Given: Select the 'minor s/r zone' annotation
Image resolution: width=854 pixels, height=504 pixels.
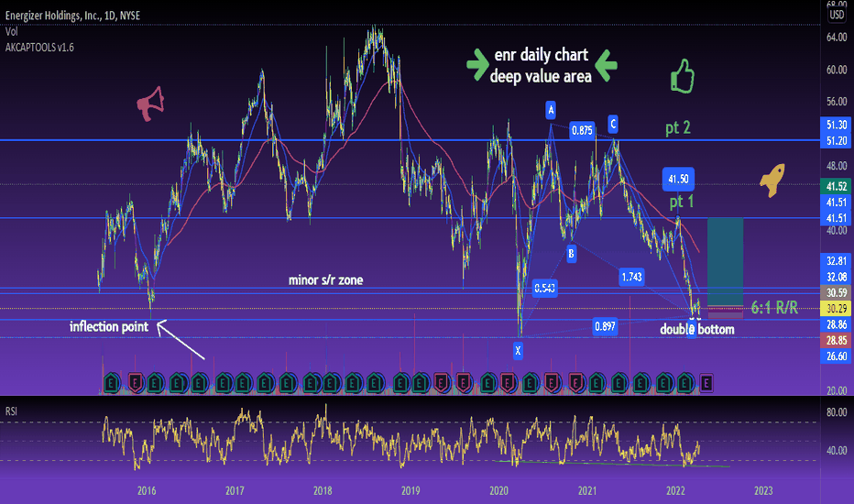Looking at the screenshot, I should [x=325, y=280].
